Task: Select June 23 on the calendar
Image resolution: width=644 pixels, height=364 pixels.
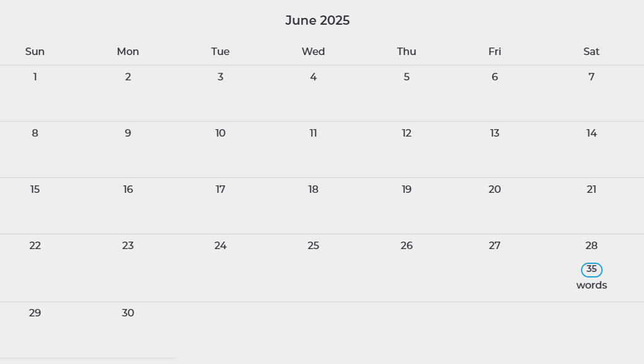Action: (128, 246)
